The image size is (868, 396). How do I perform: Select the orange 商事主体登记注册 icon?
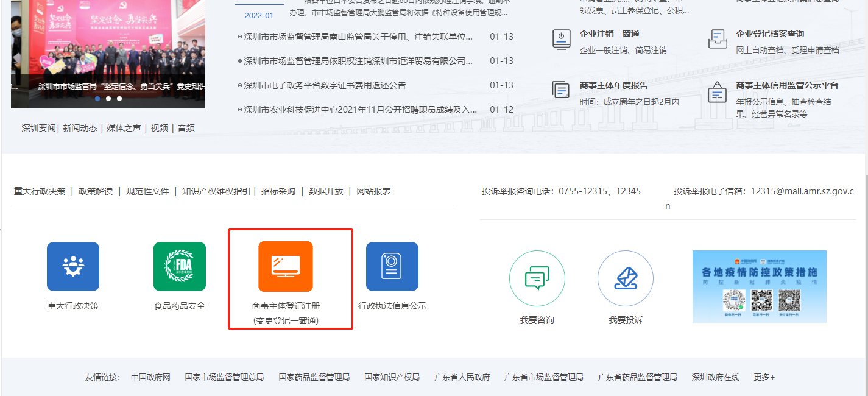click(x=286, y=266)
